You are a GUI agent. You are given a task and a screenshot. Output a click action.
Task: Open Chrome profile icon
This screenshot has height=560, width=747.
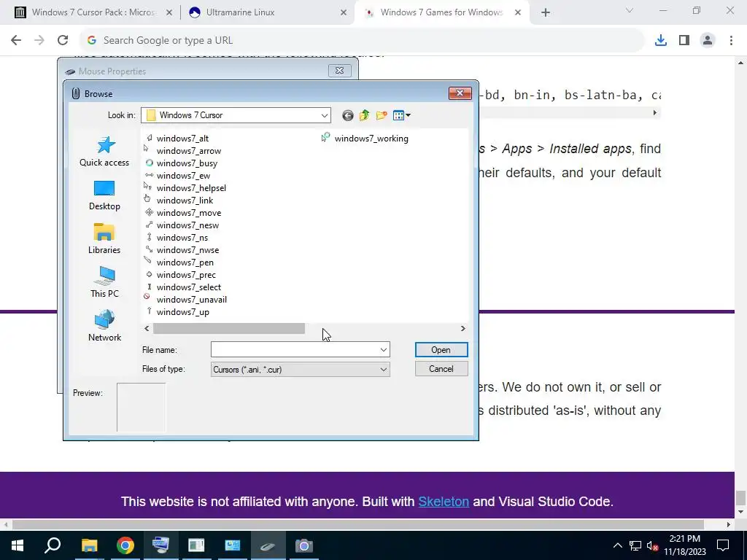[x=708, y=41]
